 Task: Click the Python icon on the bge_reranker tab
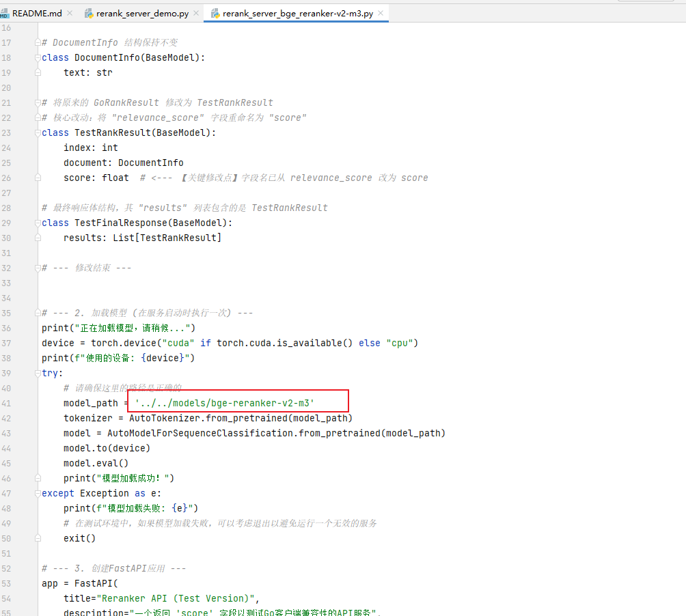pyautogui.click(x=215, y=14)
